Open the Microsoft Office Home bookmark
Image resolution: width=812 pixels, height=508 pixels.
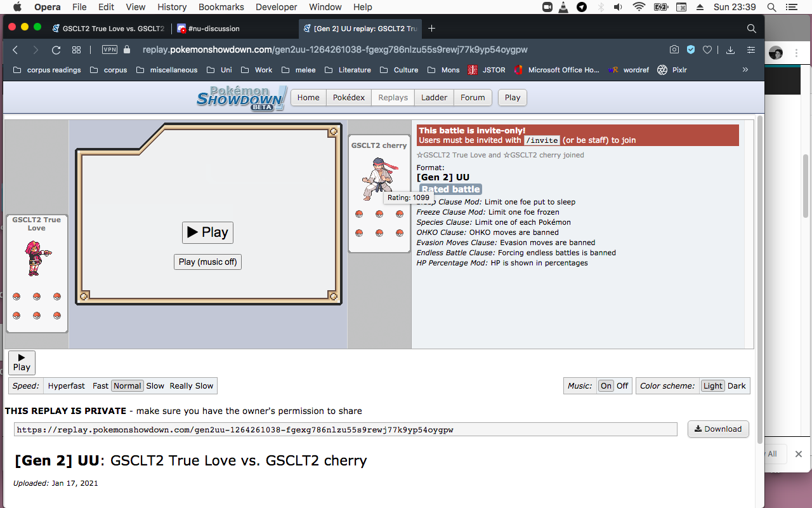[x=557, y=70]
